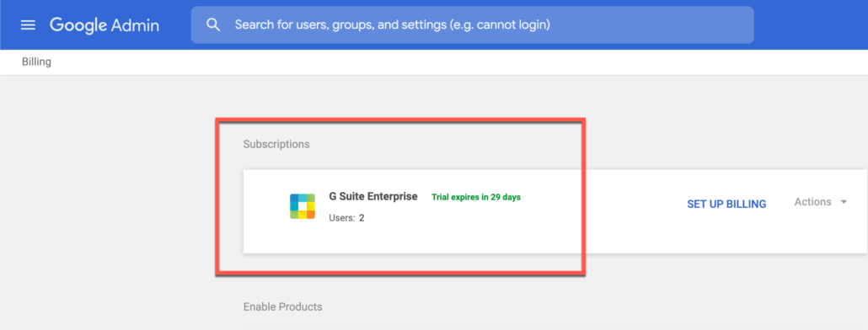Open the hamburger main menu
Image resolution: width=868 pixels, height=330 pixels.
[x=29, y=25]
